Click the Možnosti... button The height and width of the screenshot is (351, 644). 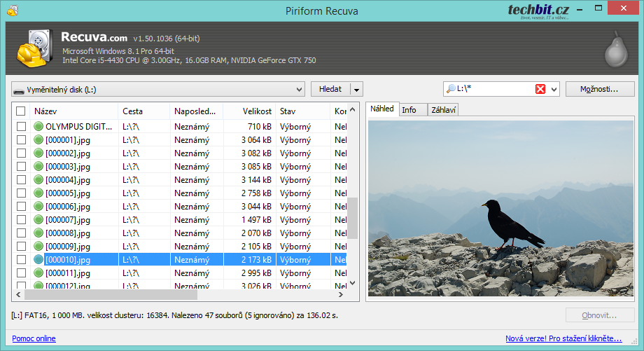point(601,89)
